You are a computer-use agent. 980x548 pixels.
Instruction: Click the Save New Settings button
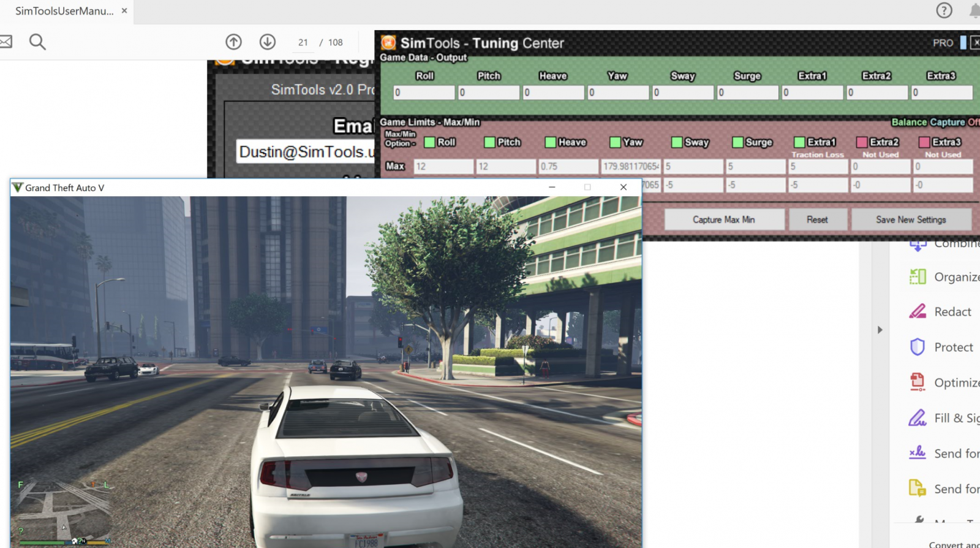[911, 219]
